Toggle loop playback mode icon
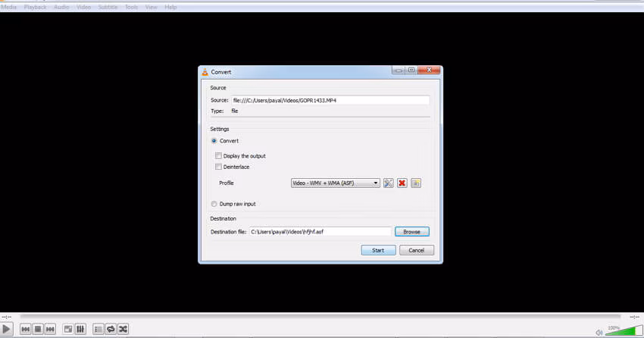Image resolution: width=644 pixels, height=338 pixels. click(111, 329)
